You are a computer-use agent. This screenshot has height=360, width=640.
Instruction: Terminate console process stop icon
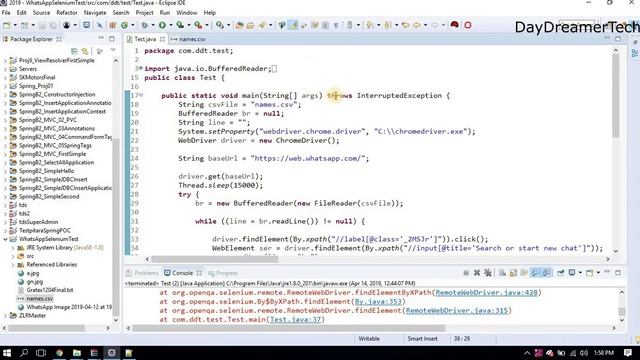coord(466,273)
